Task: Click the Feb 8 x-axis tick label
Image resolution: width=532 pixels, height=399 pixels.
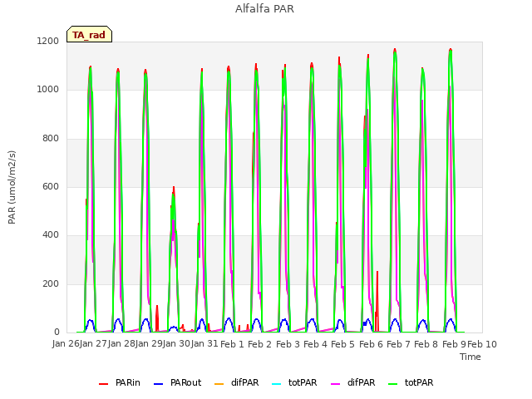Action: tap(426, 344)
